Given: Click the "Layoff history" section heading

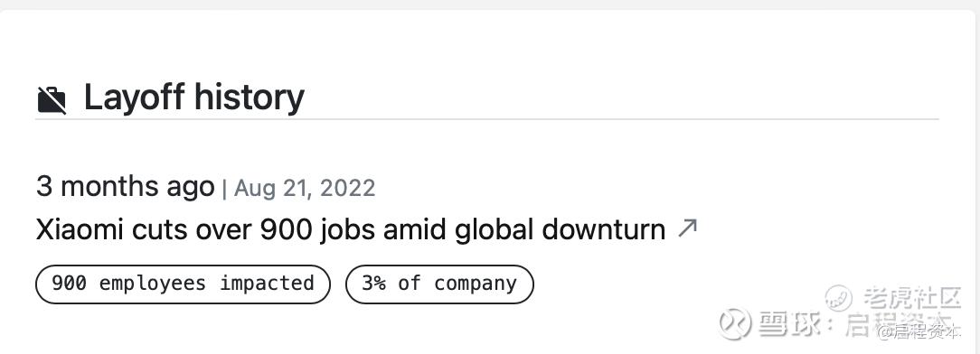Looking at the screenshot, I should click(x=193, y=98).
